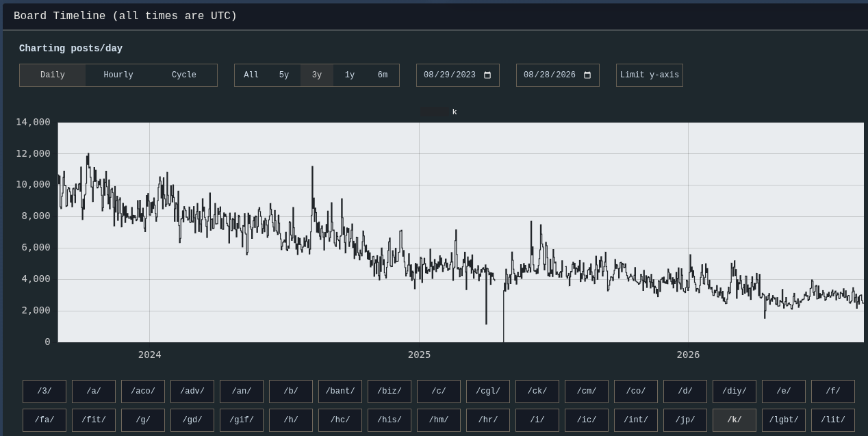Select the /g/ board button
The image size is (868, 436).
click(x=143, y=420)
